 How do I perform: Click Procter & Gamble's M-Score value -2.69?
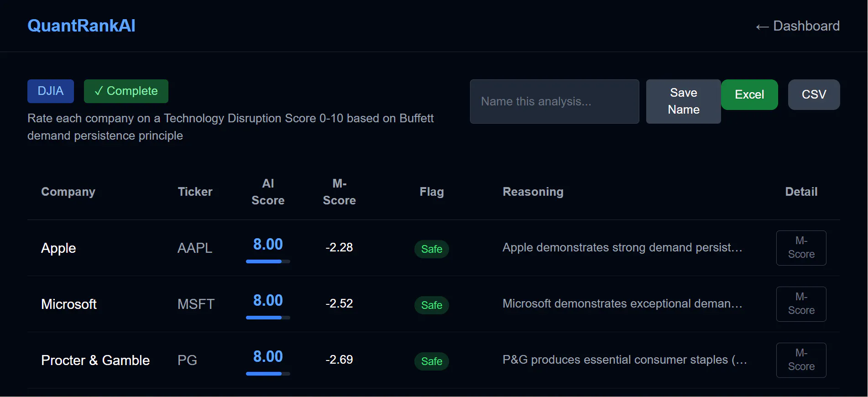coord(339,360)
